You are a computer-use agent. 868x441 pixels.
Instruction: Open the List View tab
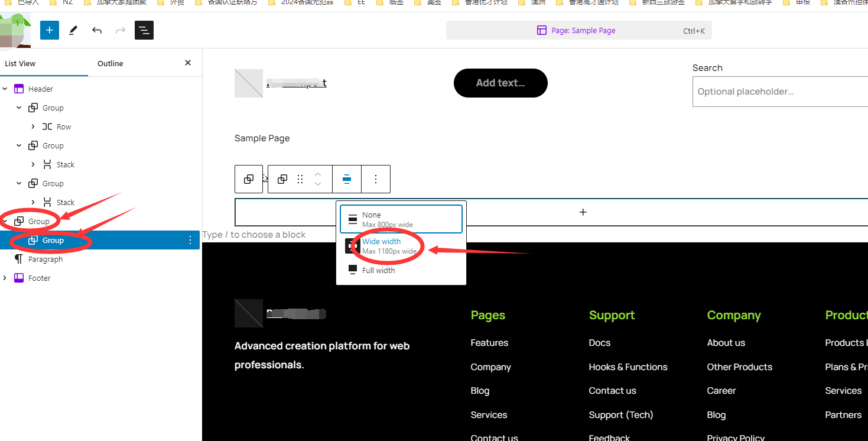click(x=21, y=63)
